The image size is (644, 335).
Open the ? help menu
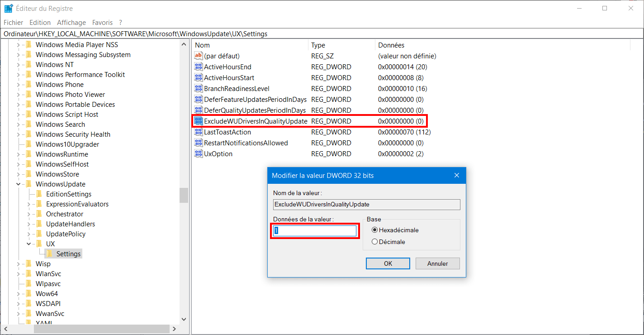click(121, 22)
